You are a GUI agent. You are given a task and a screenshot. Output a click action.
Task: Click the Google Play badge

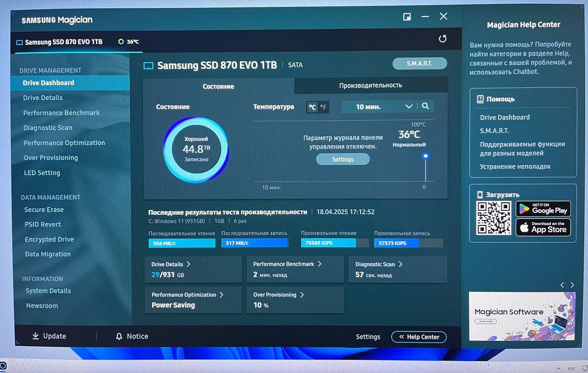[543, 209]
